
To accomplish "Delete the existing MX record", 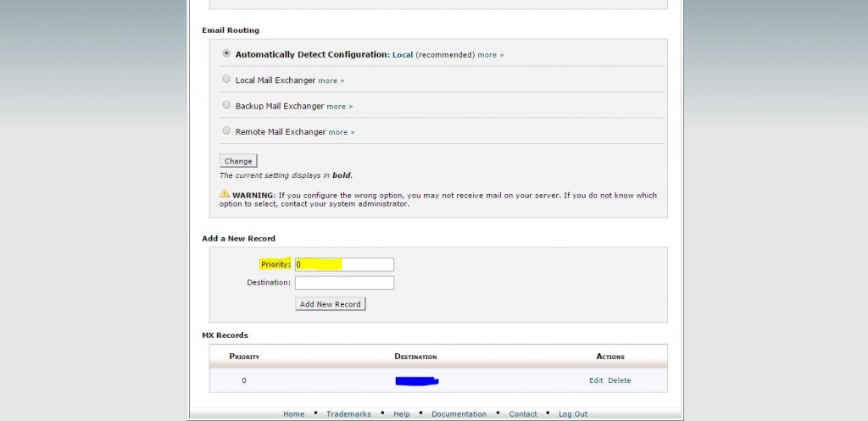I will (x=620, y=381).
